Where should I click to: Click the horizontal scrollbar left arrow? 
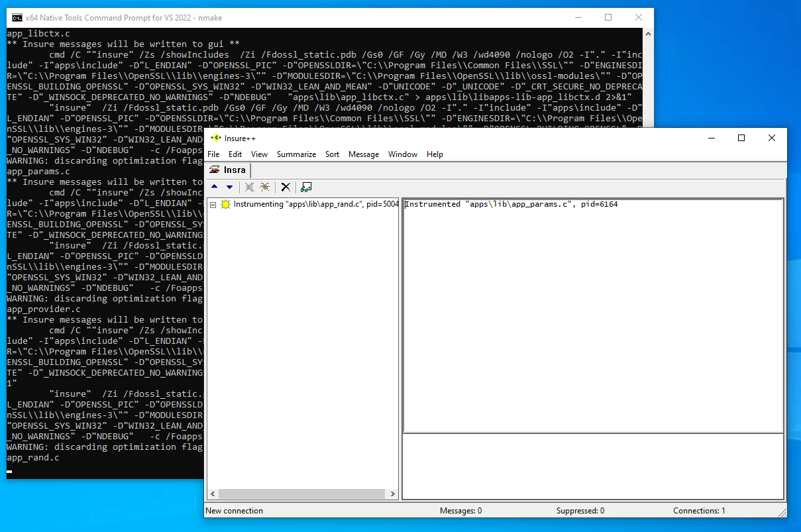coord(212,494)
